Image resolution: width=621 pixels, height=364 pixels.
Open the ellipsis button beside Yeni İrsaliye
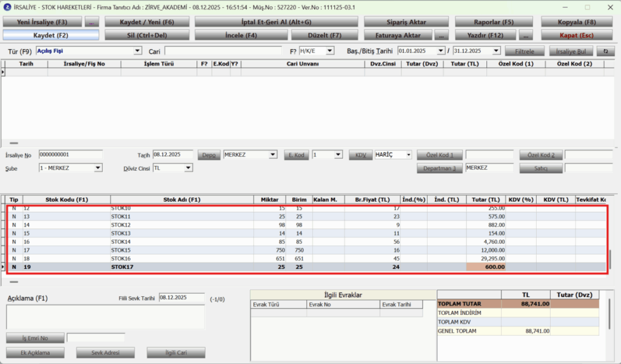(x=92, y=22)
